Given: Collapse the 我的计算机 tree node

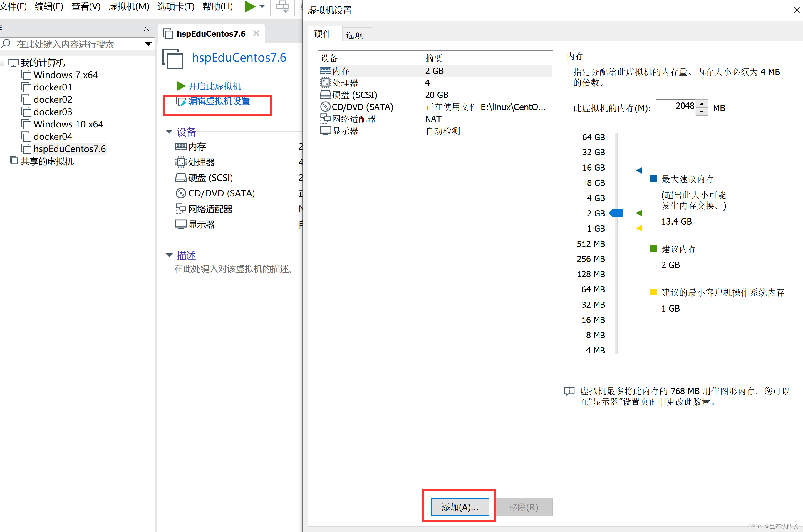Looking at the screenshot, I should click(2, 63).
